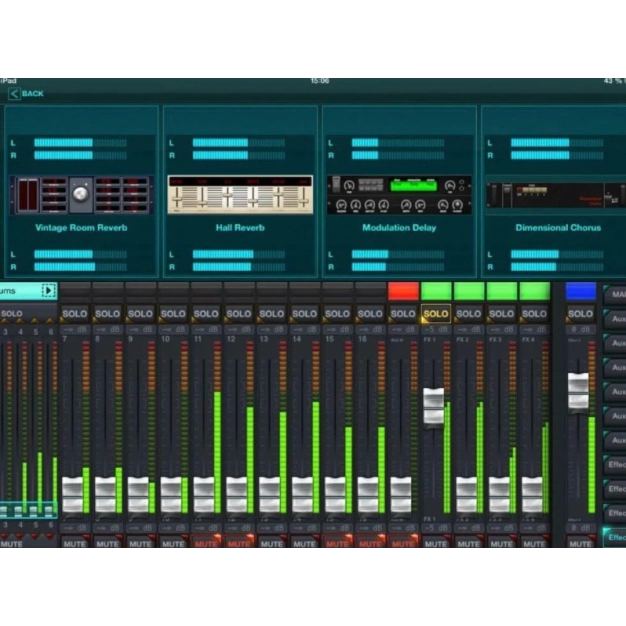This screenshot has height=626, width=626.
Task: Solo channel 12
Action: click(239, 314)
